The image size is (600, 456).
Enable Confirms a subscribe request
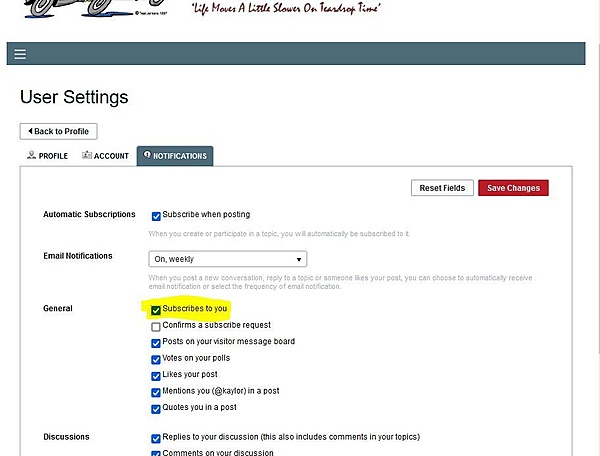[156, 326]
